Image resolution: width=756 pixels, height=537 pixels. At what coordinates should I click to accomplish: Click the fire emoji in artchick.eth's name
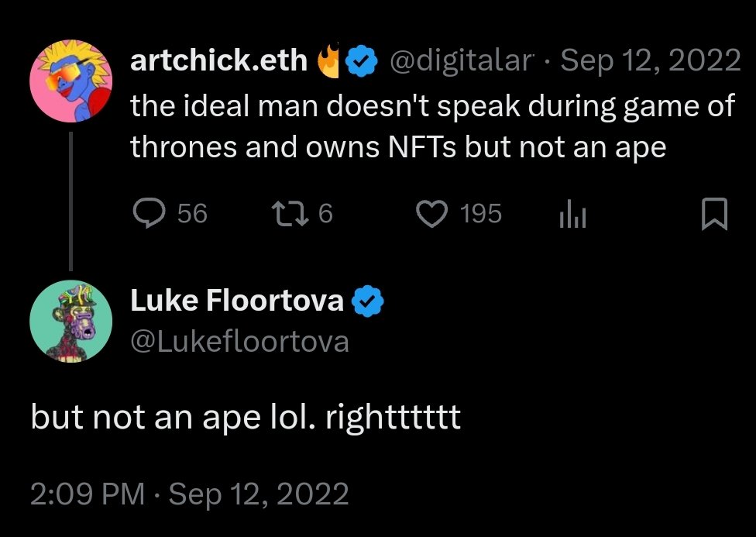click(x=329, y=57)
